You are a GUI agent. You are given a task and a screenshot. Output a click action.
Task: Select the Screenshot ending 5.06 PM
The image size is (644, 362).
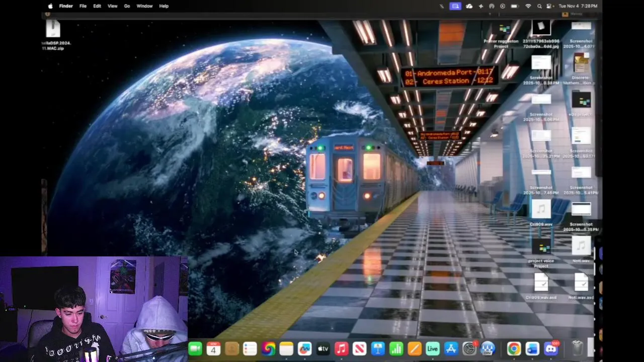tap(541, 100)
